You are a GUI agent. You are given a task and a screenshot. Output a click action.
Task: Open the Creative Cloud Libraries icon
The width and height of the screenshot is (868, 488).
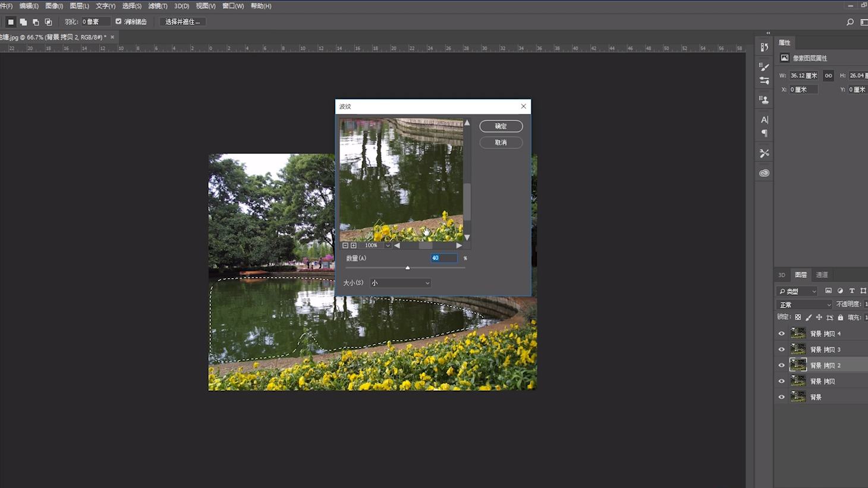[x=764, y=173]
